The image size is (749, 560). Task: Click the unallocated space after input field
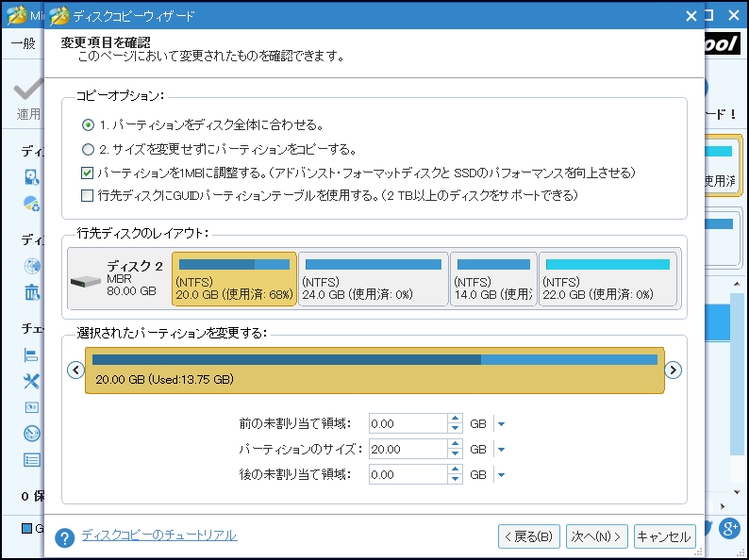point(408,475)
